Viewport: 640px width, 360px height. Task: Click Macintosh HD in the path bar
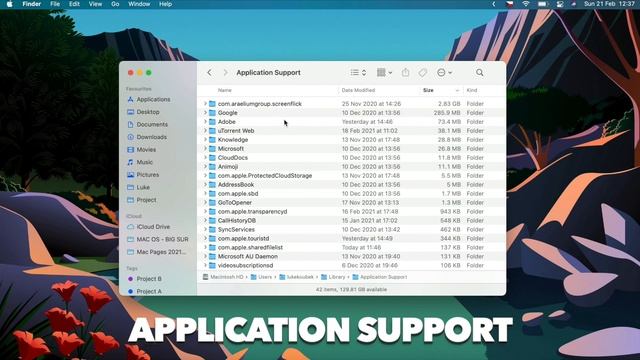pos(223,277)
